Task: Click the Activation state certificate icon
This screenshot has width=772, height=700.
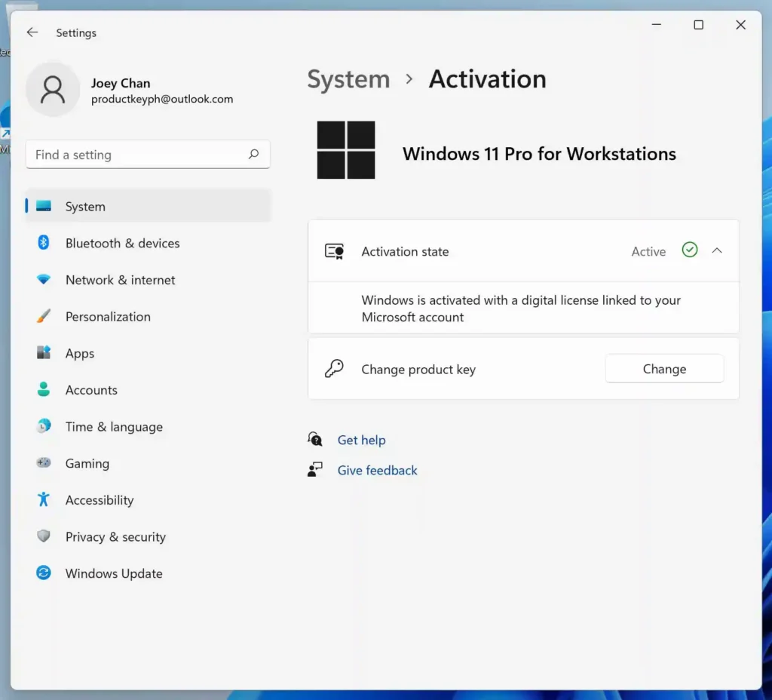Action: coord(334,251)
